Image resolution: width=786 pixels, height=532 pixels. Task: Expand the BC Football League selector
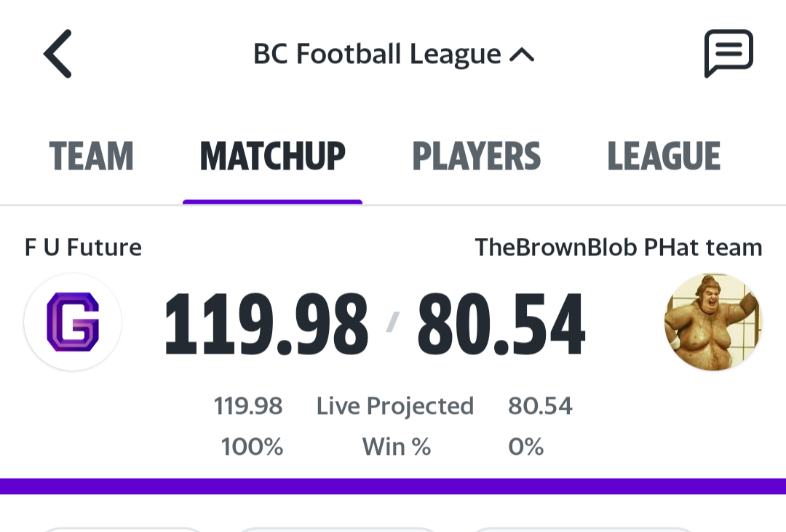coord(394,54)
